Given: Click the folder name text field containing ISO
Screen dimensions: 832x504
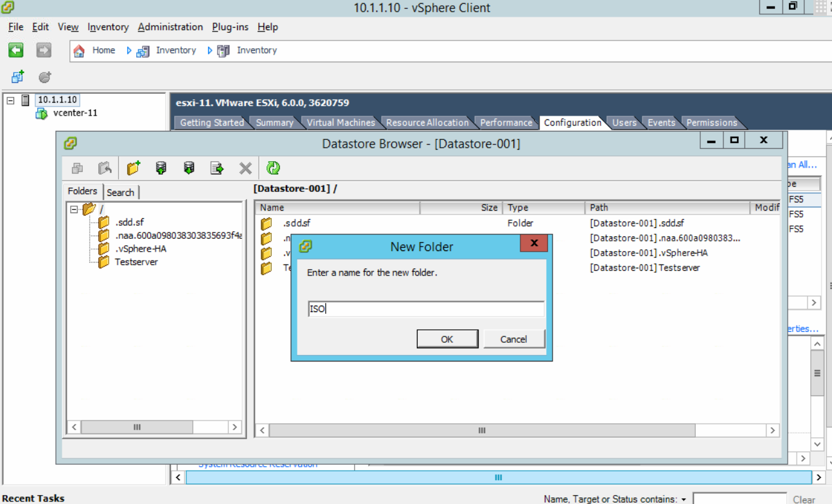Looking at the screenshot, I should click(x=426, y=309).
